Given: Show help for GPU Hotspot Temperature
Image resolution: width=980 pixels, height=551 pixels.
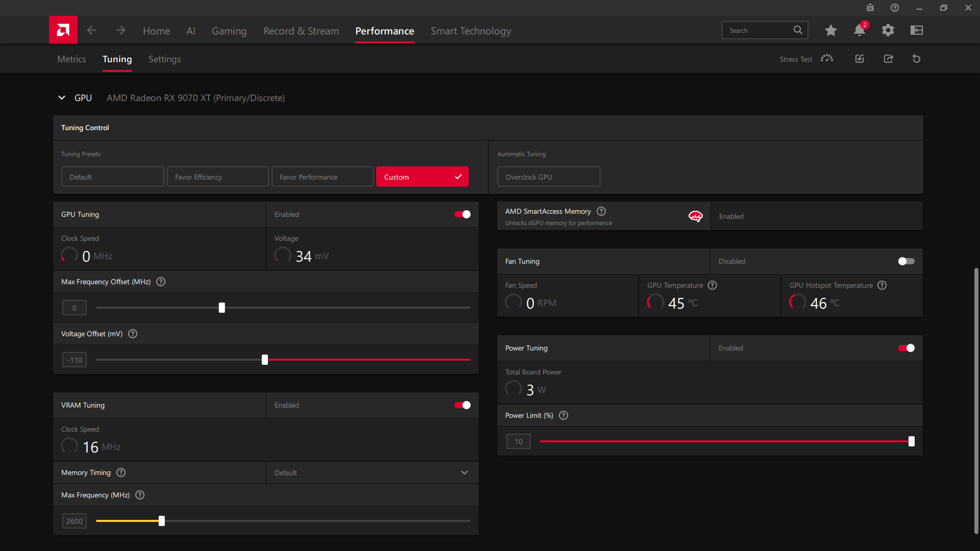Looking at the screenshot, I should 882,285.
